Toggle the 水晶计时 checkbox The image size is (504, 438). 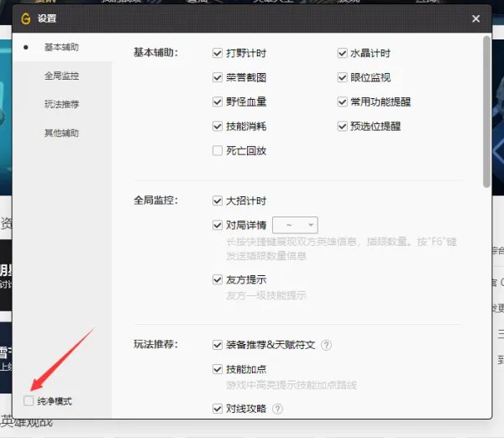point(343,53)
